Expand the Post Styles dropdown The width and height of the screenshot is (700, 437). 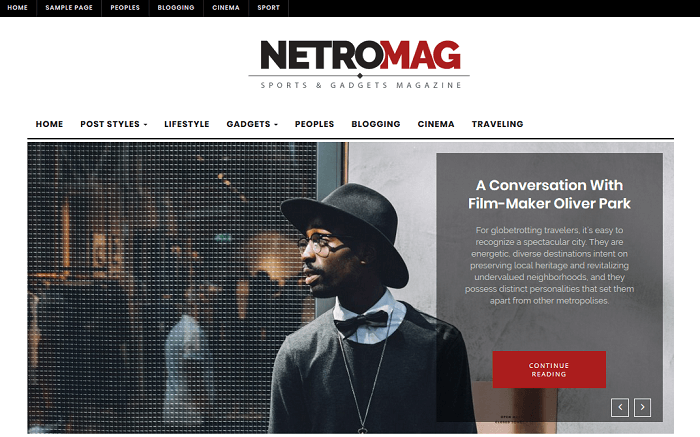tap(113, 124)
